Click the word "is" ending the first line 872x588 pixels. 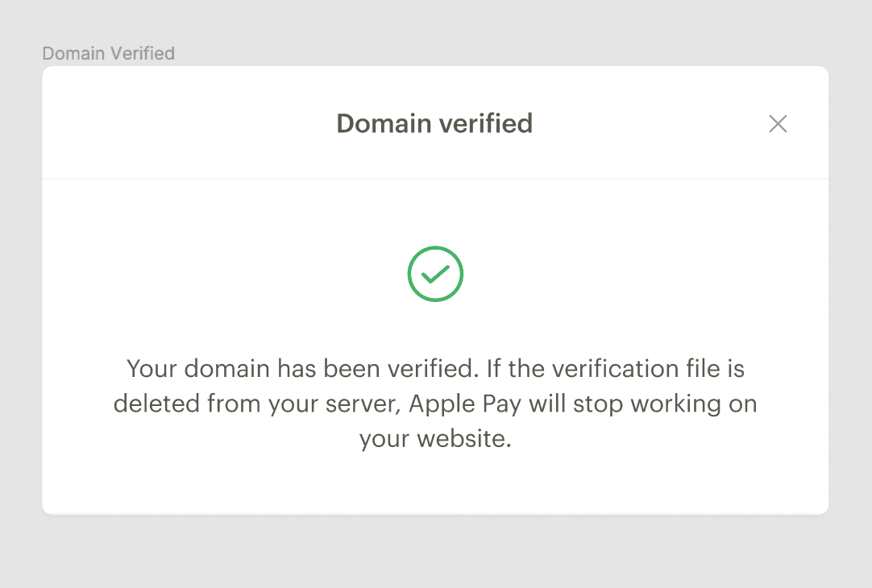735,369
